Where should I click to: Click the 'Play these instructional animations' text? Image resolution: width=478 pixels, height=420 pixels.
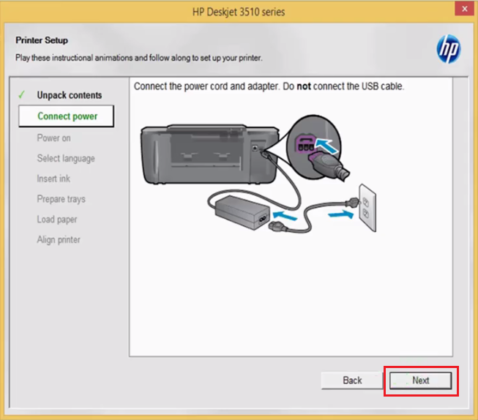(x=139, y=58)
